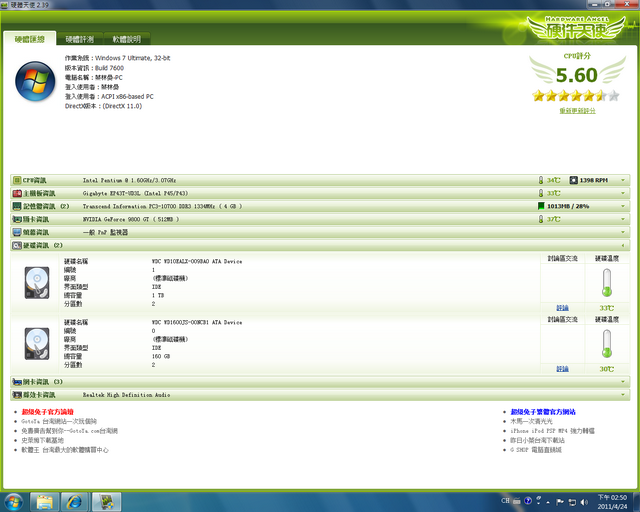Switch to the 硬體匯總 hardware summary tab
This screenshot has width=640, height=512.
point(30,39)
